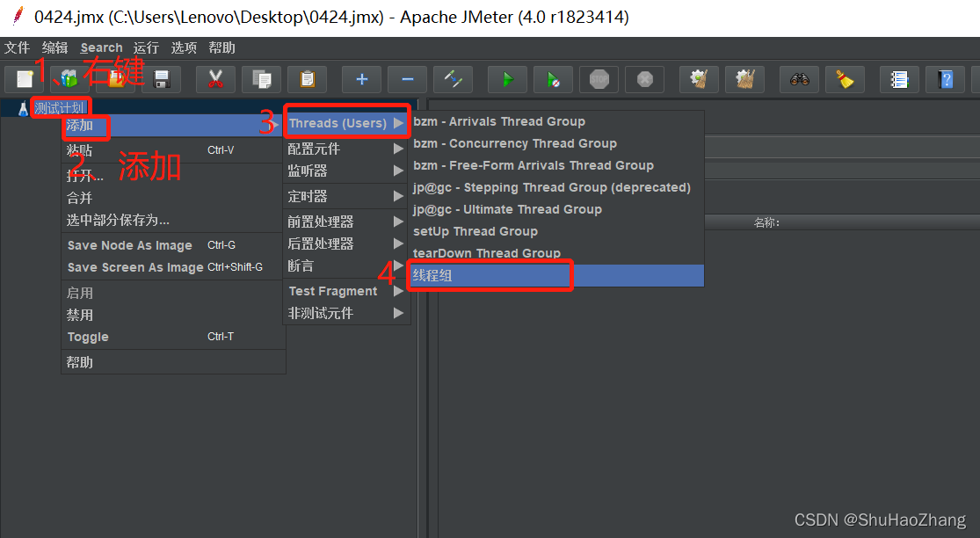Screen dimensions: 980x538
Task: Expand Threads (Users) submenu
Action: click(347, 123)
